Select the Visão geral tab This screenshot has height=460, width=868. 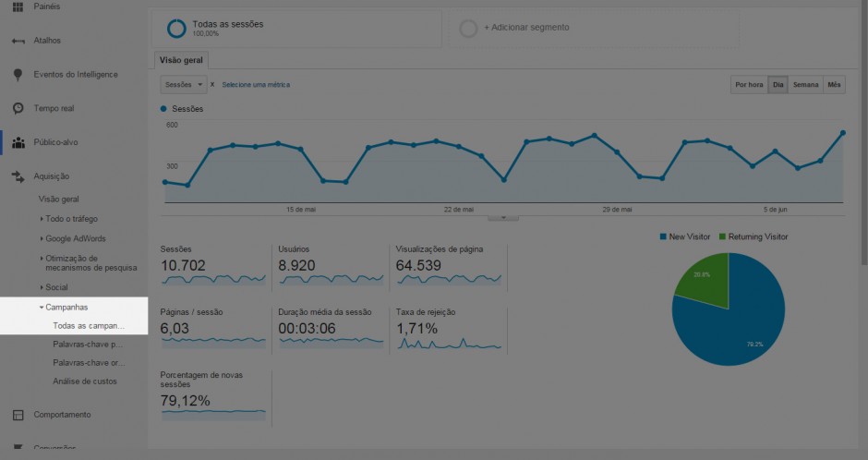click(x=182, y=60)
